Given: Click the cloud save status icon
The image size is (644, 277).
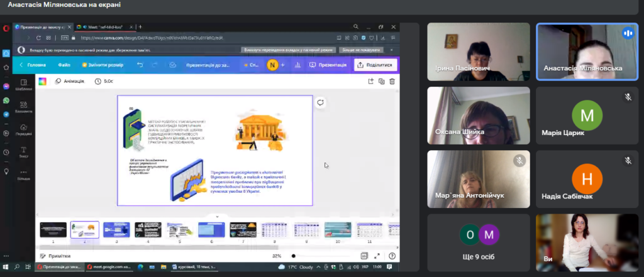Looking at the screenshot, I should click(172, 65).
